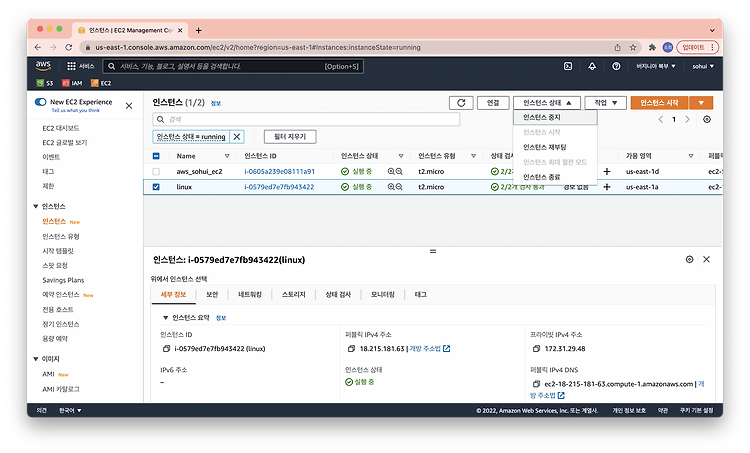Click the panel resize handle divider
750x453 pixels.
pyautogui.click(x=433, y=251)
